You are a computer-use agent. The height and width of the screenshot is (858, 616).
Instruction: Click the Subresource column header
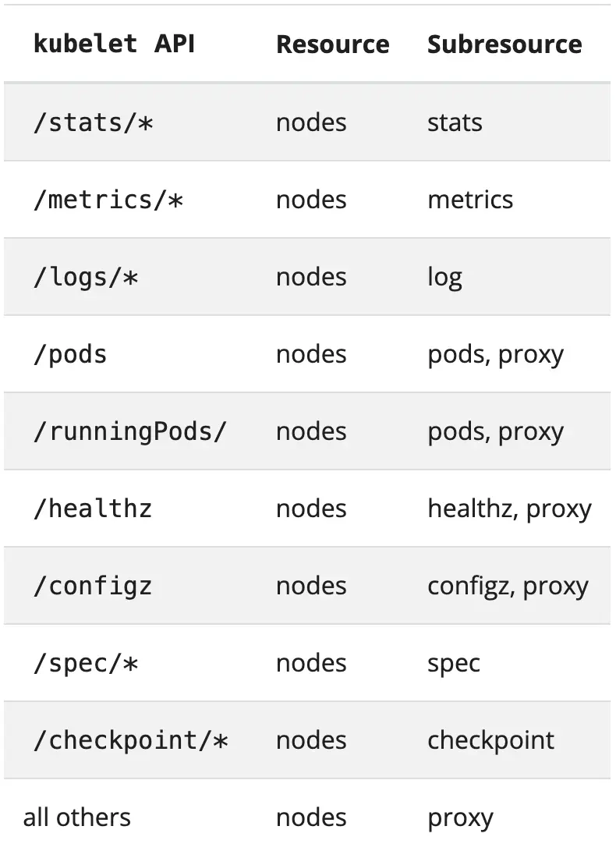click(x=504, y=44)
